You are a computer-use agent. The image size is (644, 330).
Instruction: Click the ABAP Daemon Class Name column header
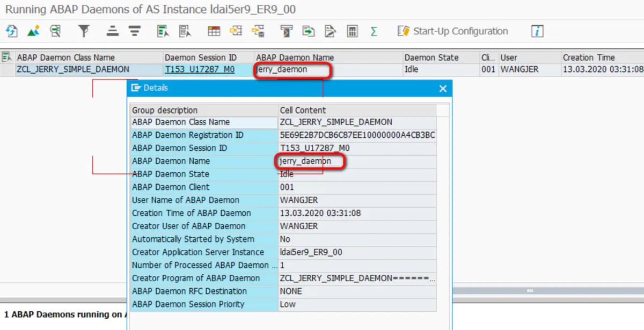[65, 57]
